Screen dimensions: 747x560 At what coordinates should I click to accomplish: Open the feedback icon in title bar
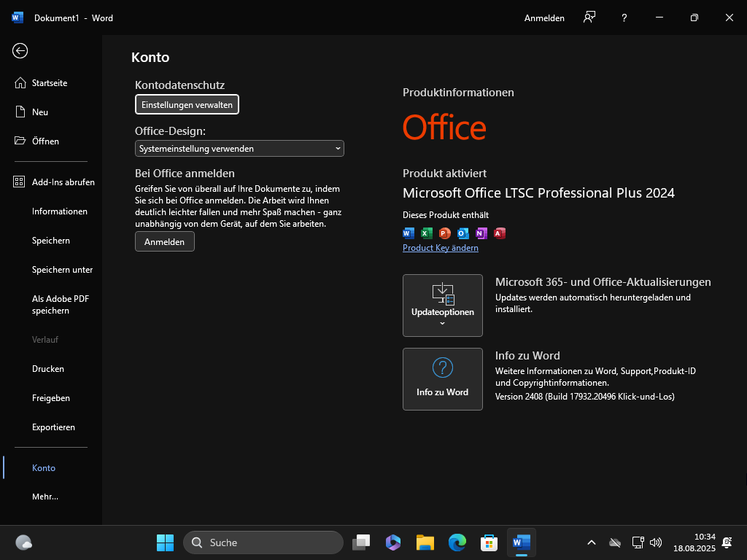[x=589, y=17]
